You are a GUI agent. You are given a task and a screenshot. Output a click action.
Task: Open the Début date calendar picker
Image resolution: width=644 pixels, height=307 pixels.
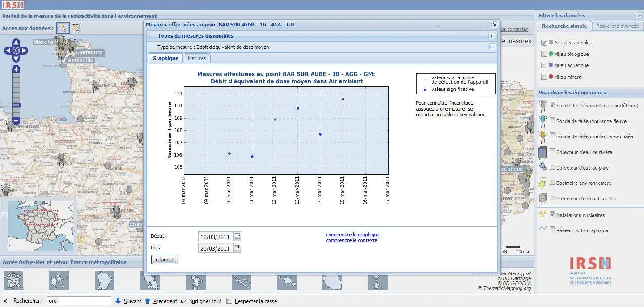[x=237, y=236]
